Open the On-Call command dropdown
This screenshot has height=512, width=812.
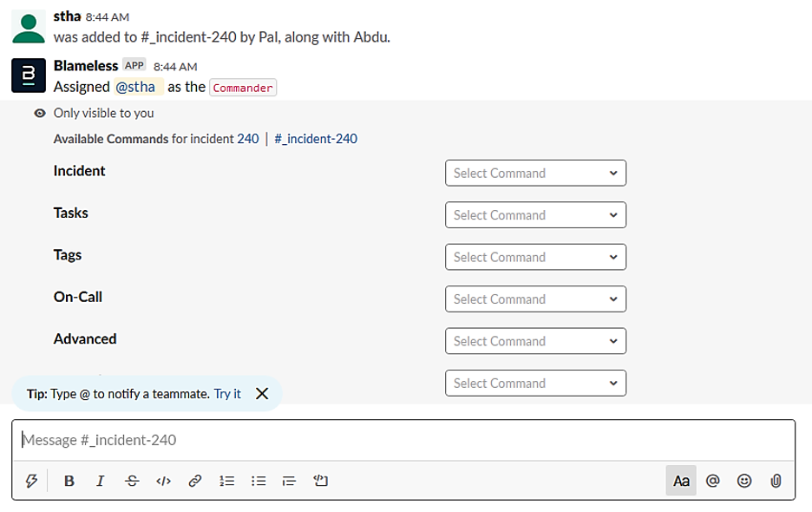tap(535, 299)
